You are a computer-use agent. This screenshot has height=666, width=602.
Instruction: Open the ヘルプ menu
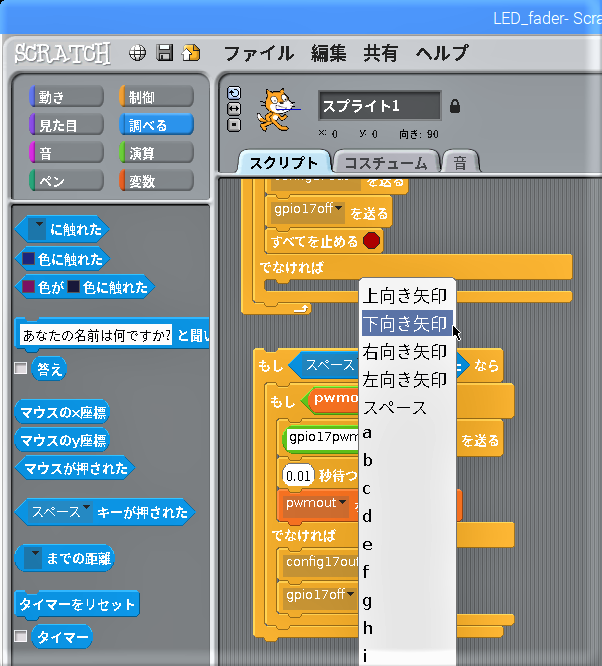[442, 54]
